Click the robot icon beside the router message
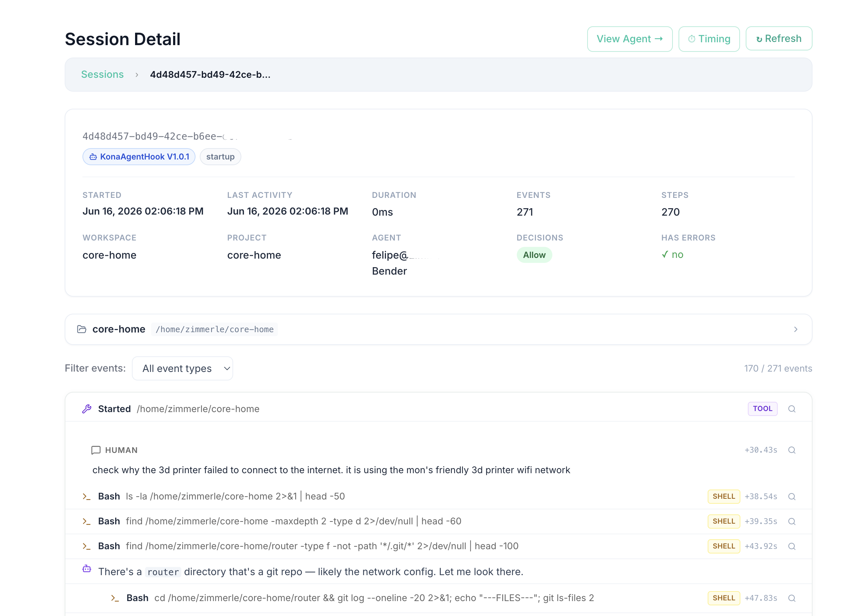Viewport: 863px width, 616px height. [86, 569]
